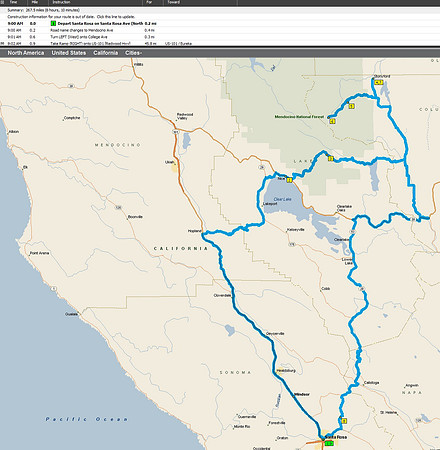Image resolution: width=440 pixels, height=450 pixels.
Task: Click the Ukiah city label
Action: 170,162
